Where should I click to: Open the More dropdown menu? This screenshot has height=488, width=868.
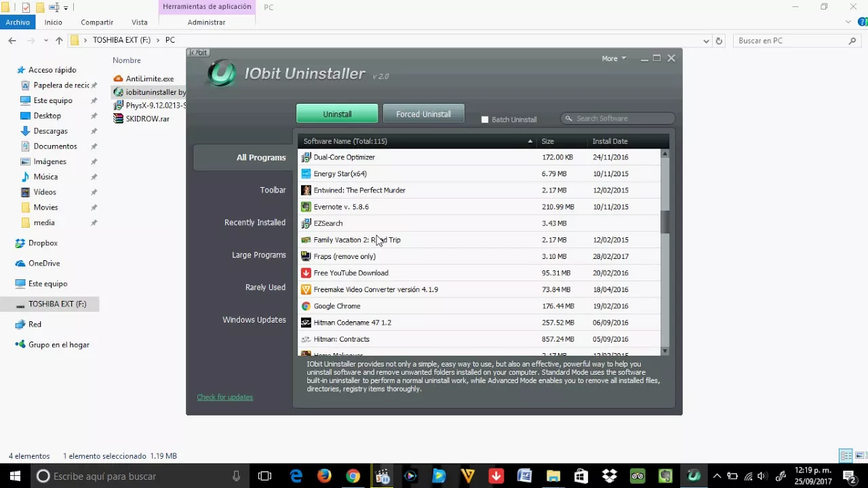pos(614,58)
